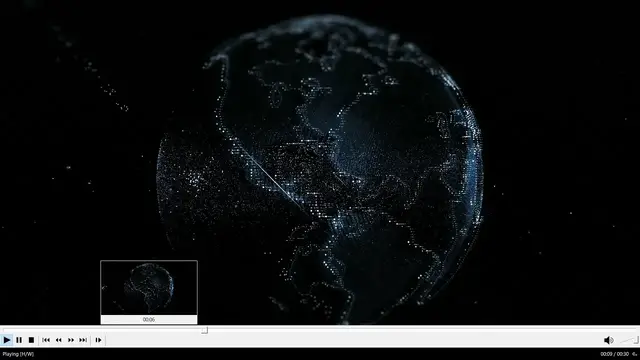Click the Play button
The width and height of the screenshot is (640, 360).
(7, 340)
